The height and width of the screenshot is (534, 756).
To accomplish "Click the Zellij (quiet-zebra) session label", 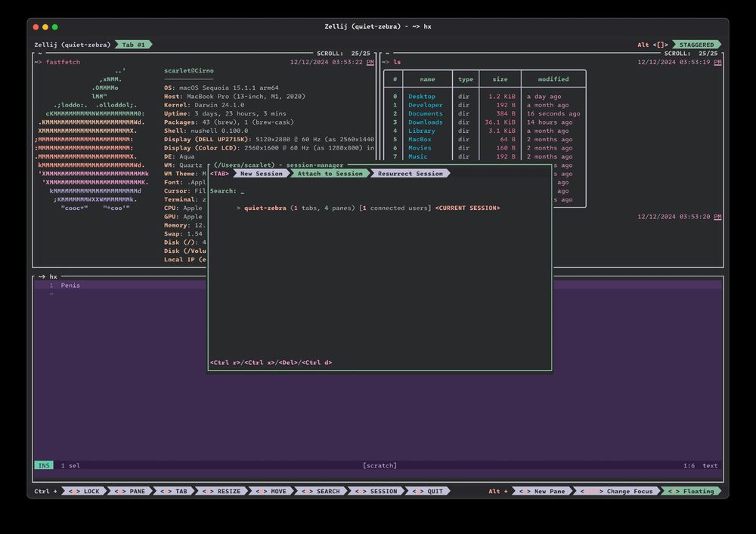I will tap(73, 45).
